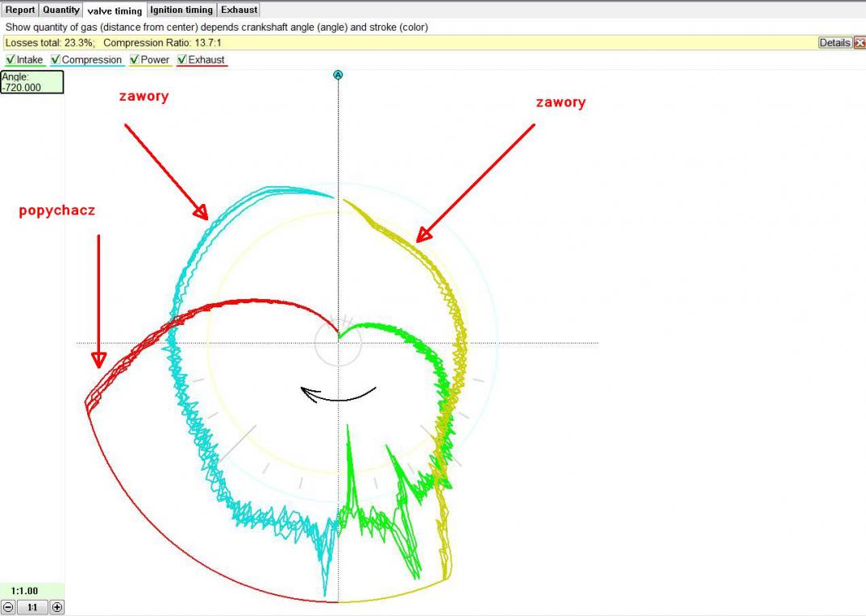866x616 pixels.
Task: Click the Details button
Action: tap(835, 43)
